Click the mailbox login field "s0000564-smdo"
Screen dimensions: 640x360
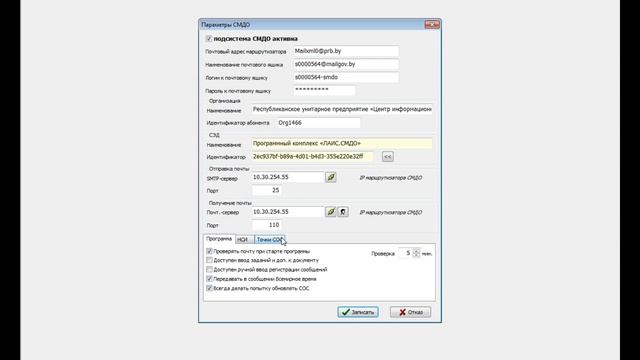pos(346,78)
